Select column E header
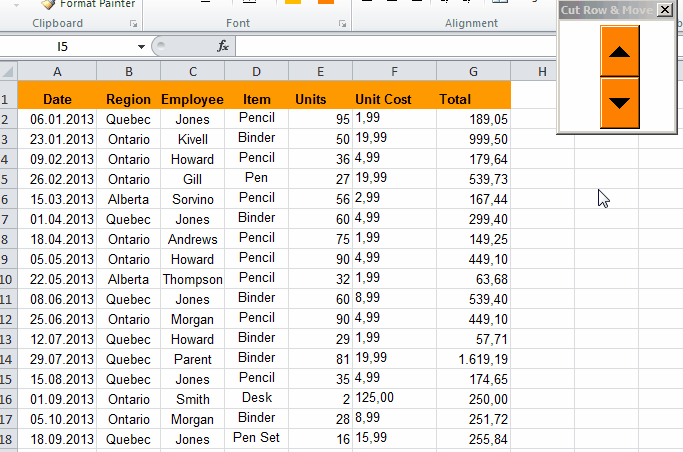 [320, 71]
